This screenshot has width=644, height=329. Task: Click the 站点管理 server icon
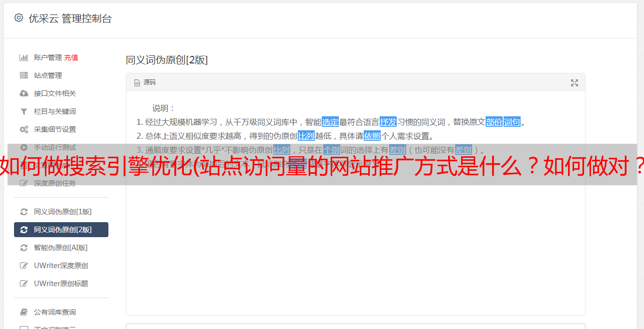click(x=23, y=75)
